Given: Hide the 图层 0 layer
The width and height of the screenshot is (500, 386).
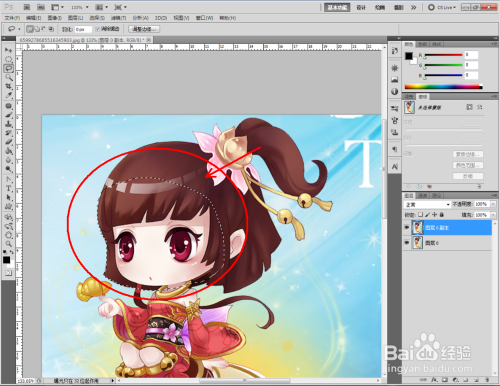Looking at the screenshot, I should pyautogui.click(x=406, y=243).
